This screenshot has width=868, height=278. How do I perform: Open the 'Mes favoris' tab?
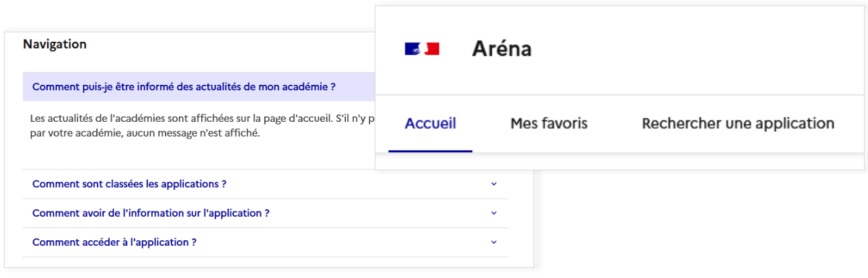(549, 124)
